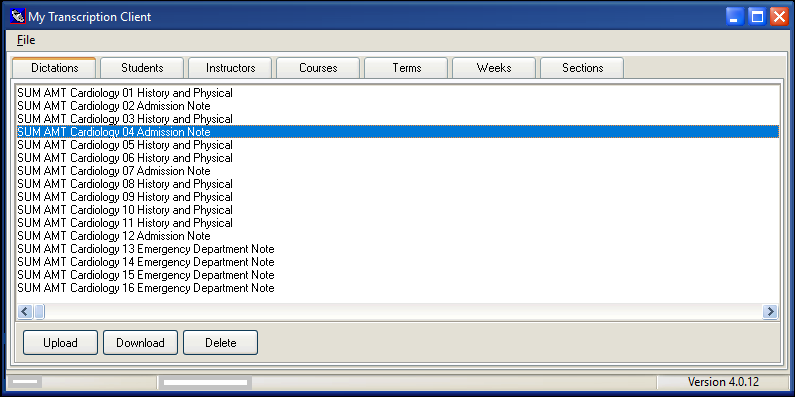Select Cardiology 01 History and Physical
The width and height of the screenshot is (796, 400).
click(125, 93)
